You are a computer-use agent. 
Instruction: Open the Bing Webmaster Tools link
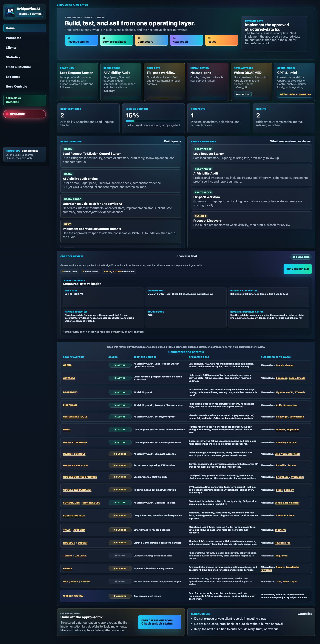(287, 454)
